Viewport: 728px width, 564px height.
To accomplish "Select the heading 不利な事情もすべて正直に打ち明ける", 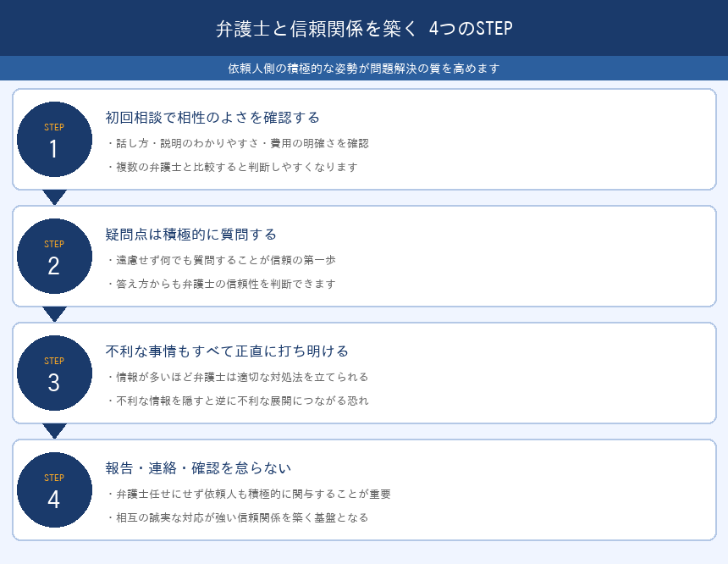I will click(227, 351).
